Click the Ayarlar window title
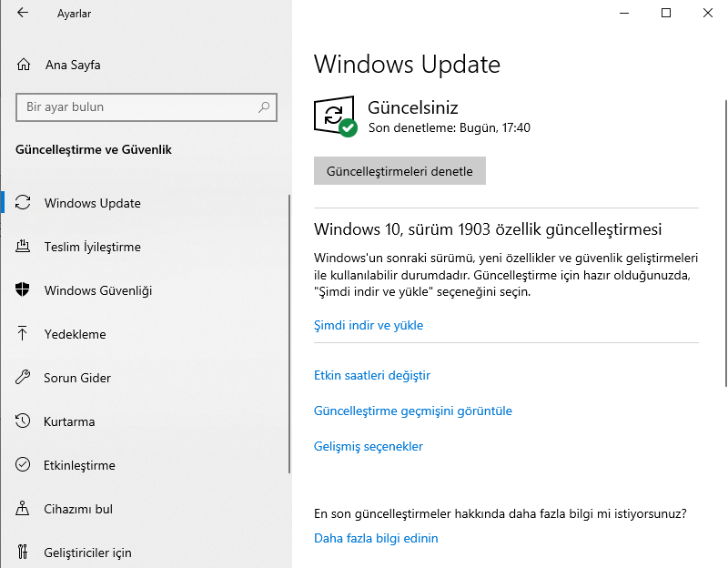Viewport: 728px width, 568px height. (x=74, y=14)
